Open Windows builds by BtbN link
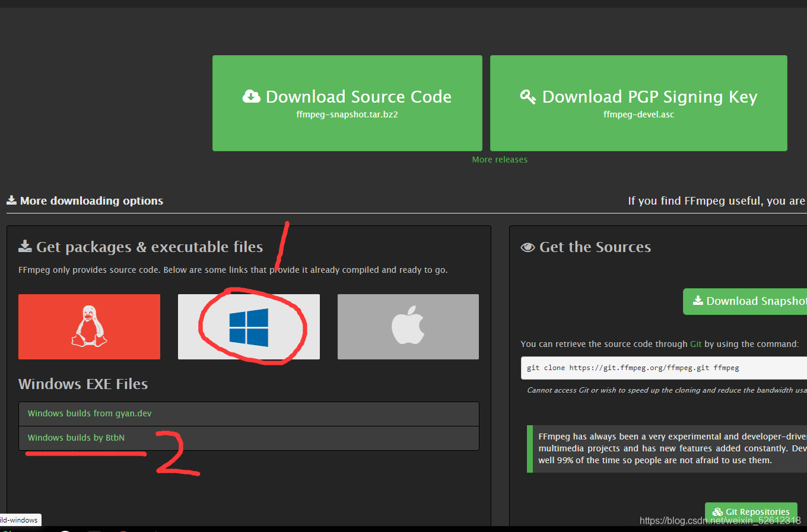This screenshot has height=532, width=807. coord(76,438)
